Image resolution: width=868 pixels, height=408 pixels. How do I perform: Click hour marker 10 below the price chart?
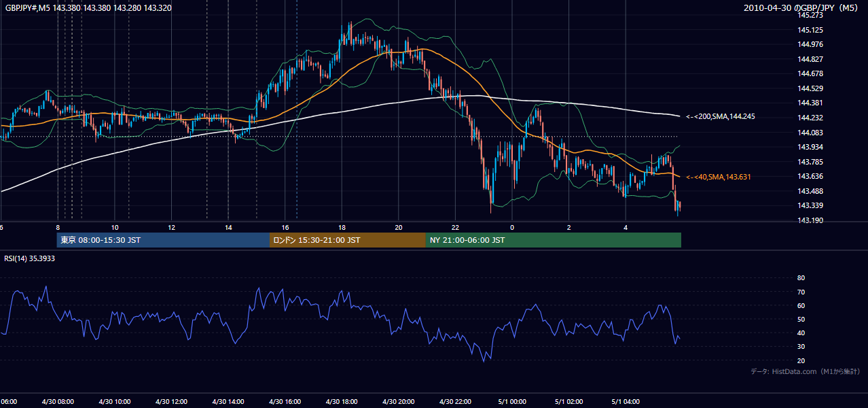pyautogui.click(x=115, y=227)
